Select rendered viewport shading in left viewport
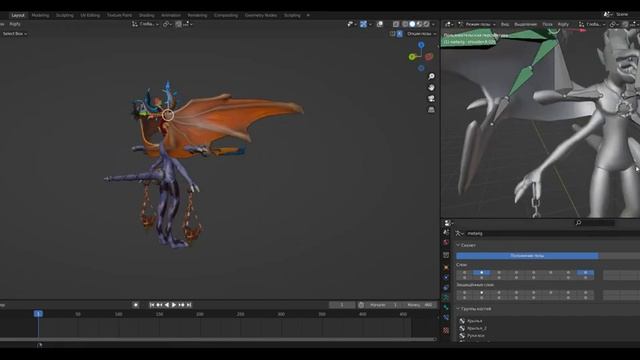This screenshot has width=640, height=360. [426, 24]
